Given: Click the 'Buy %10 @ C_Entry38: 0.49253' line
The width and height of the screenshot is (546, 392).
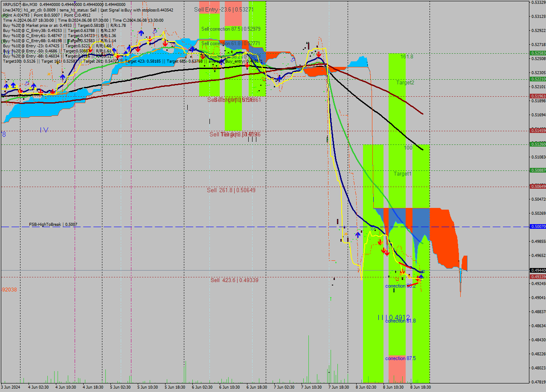Looking at the screenshot, I should tap(60, 30).
